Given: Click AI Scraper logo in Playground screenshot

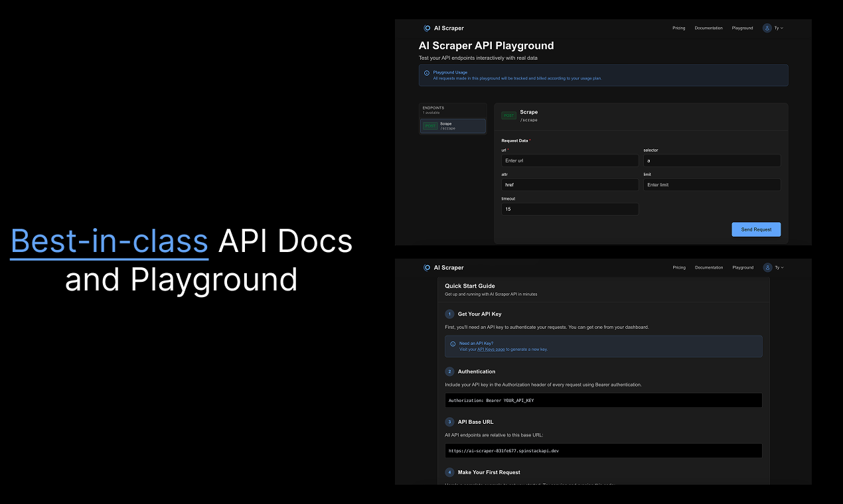Looking at the screenshot, I should [x=443, y=28].
